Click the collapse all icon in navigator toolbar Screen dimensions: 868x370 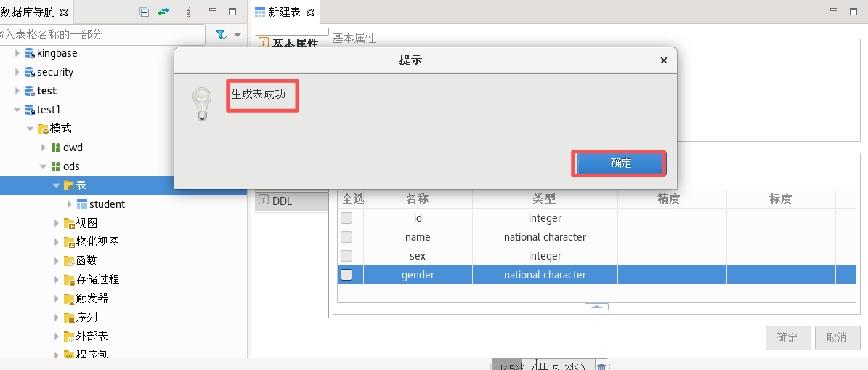[x=145, y=12]
